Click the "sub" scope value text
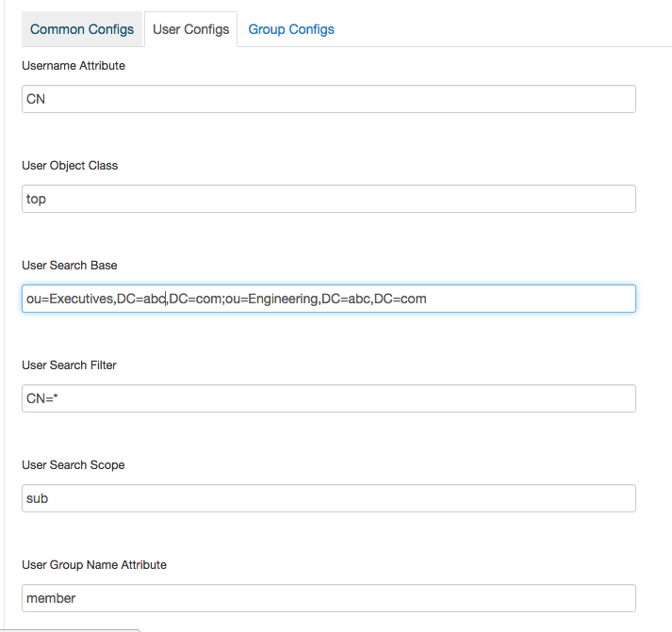The height and width of the screenshot is (632, 672). (x=38, y=498)
